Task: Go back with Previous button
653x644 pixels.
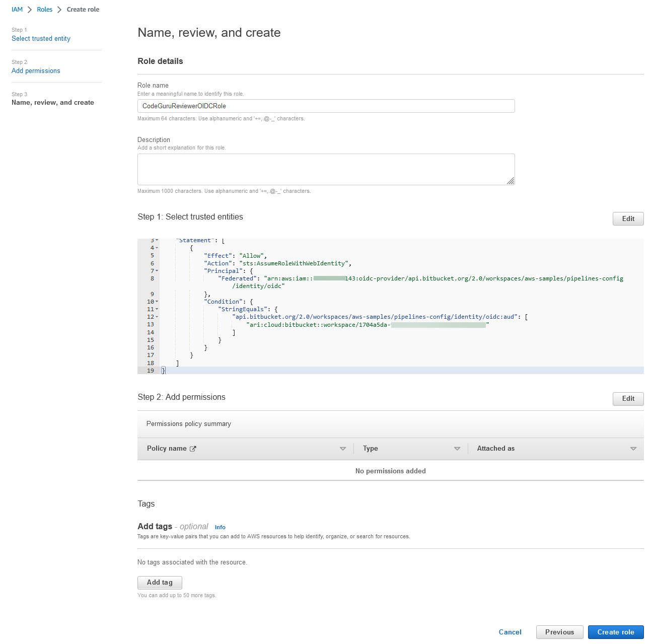Action: click(x=559, y=632)
